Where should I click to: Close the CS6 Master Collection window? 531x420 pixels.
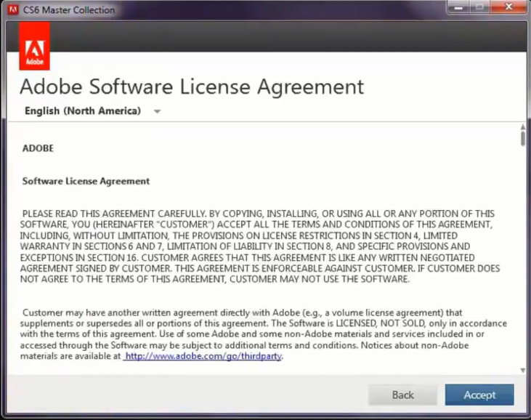(508, 7)
